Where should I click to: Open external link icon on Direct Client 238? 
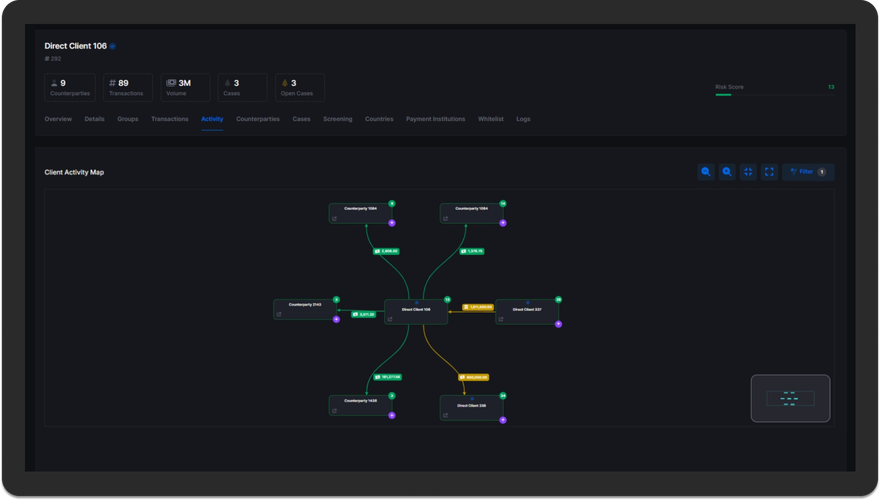[446, 413]
